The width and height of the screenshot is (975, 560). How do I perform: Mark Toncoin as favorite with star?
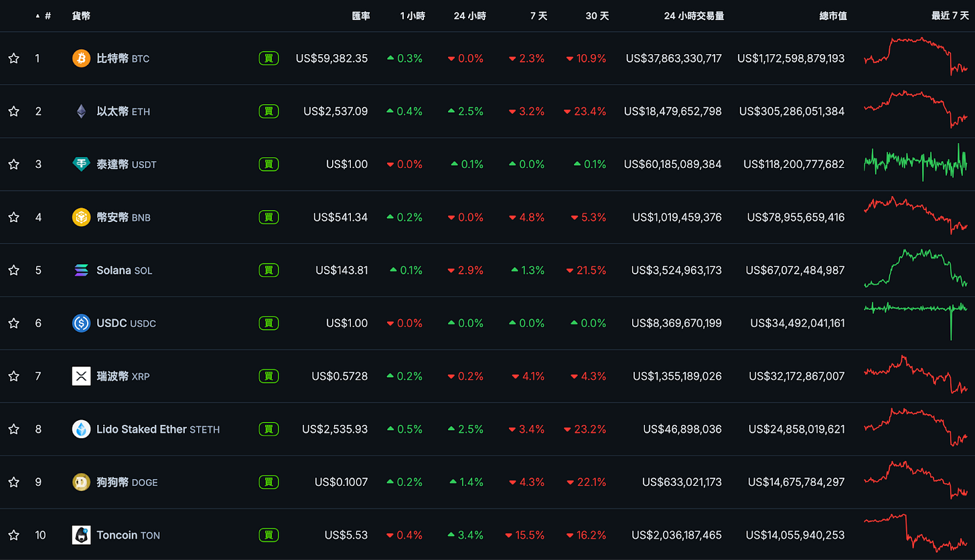(x=13, y=535)
